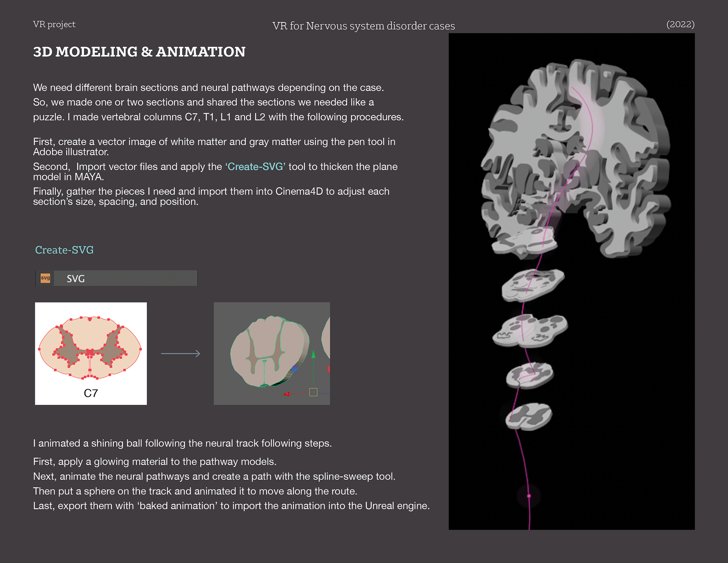728x563 pixels.
Task: Click the blue handle on extruded model edge
Action: tap(294, 369)
